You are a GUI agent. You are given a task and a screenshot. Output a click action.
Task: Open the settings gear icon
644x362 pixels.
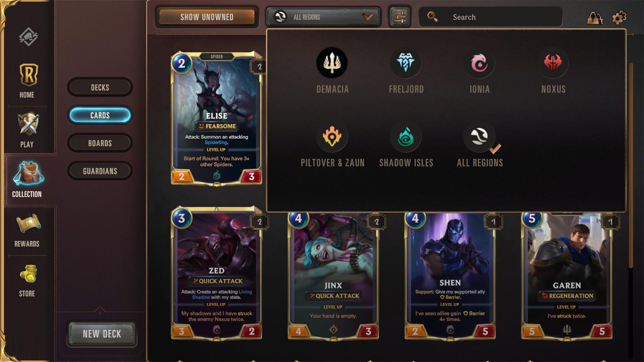tap(619, 17)
